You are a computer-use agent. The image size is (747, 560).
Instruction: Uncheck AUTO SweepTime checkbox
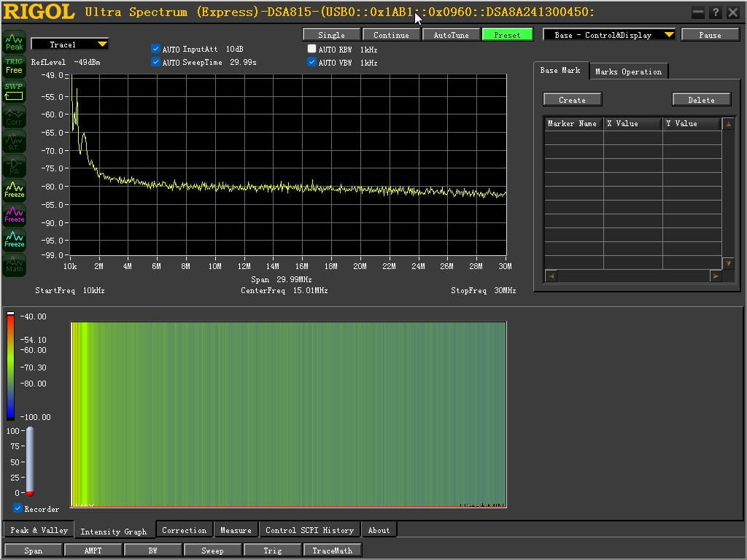click(155, 62)
